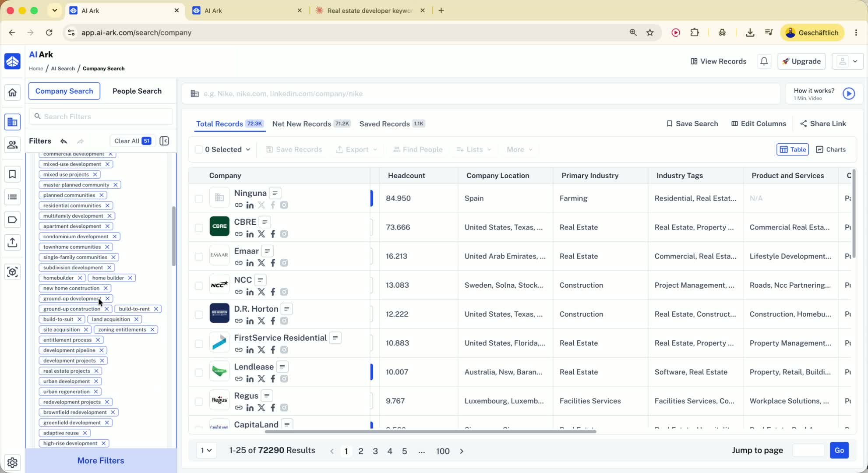868x473 pixels.
Task: Open the Lists dropdown
Action: (474, 150)
